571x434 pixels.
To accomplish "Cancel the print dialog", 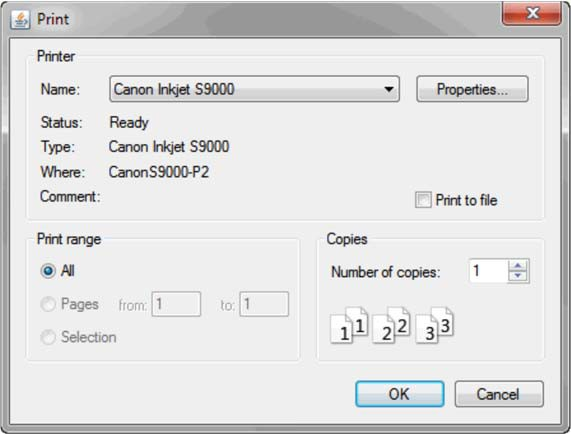I will 499,394.
